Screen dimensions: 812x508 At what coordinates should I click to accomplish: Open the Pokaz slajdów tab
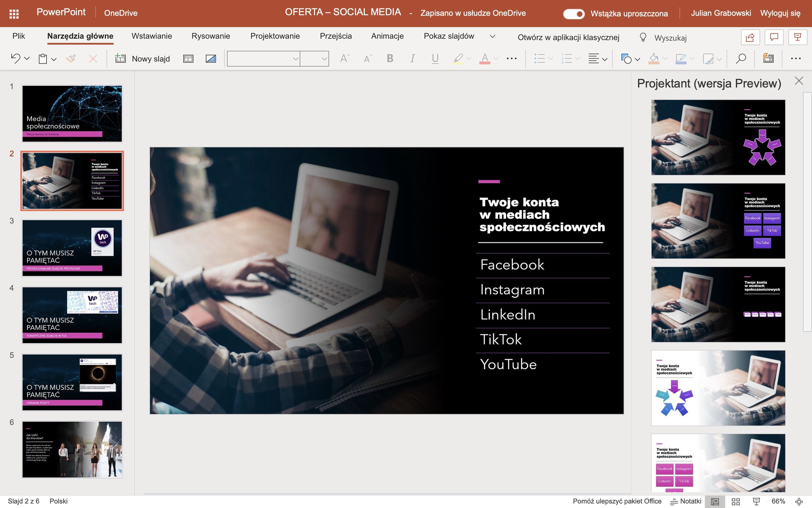[449, 36]
